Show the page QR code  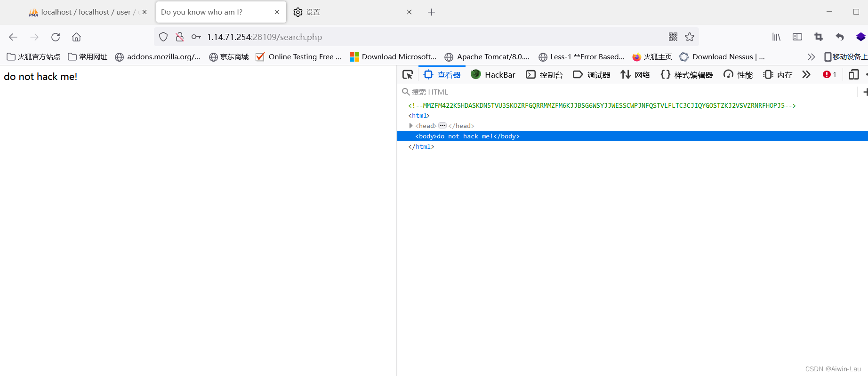673,37
